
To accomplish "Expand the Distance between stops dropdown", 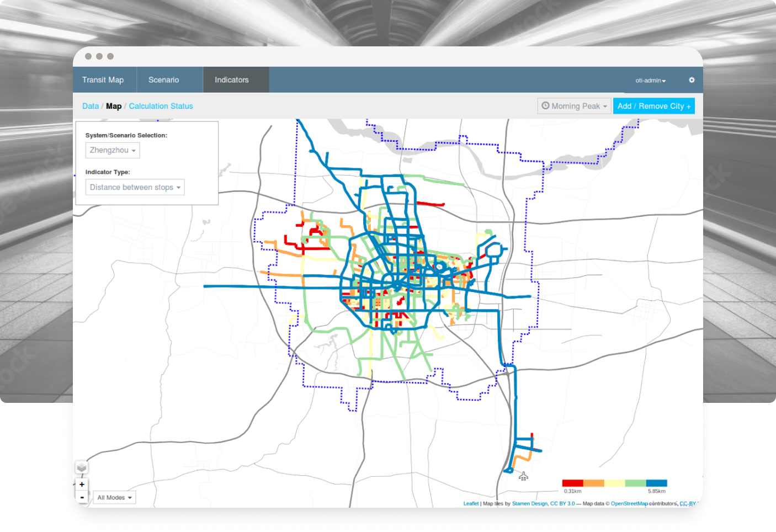I will (135, 188).
